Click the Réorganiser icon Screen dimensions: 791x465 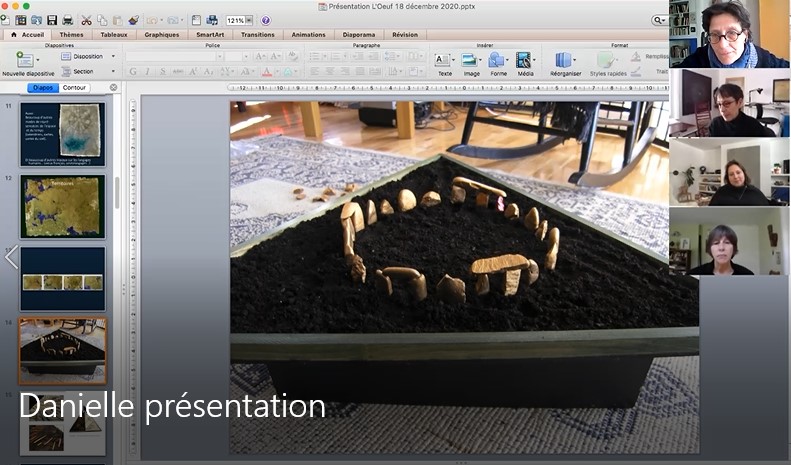563,61
